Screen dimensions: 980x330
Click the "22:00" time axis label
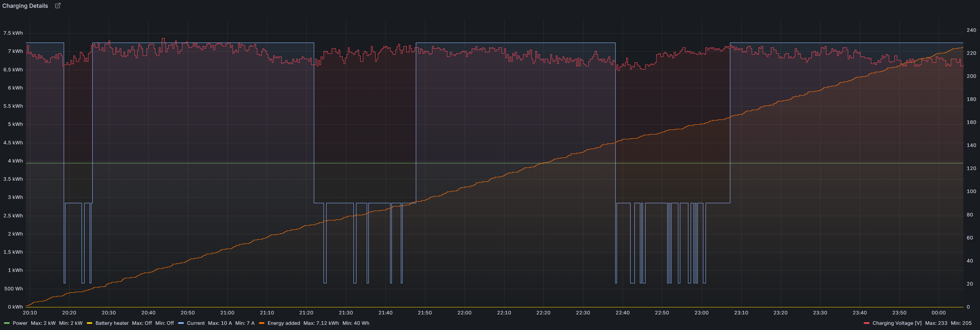(x=465, y=313)
